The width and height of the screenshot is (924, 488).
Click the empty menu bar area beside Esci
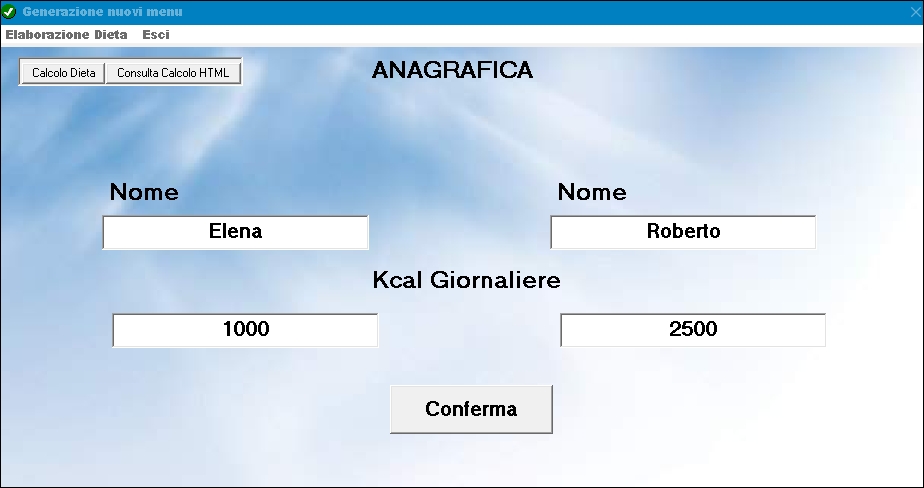[x=530, y=35]
